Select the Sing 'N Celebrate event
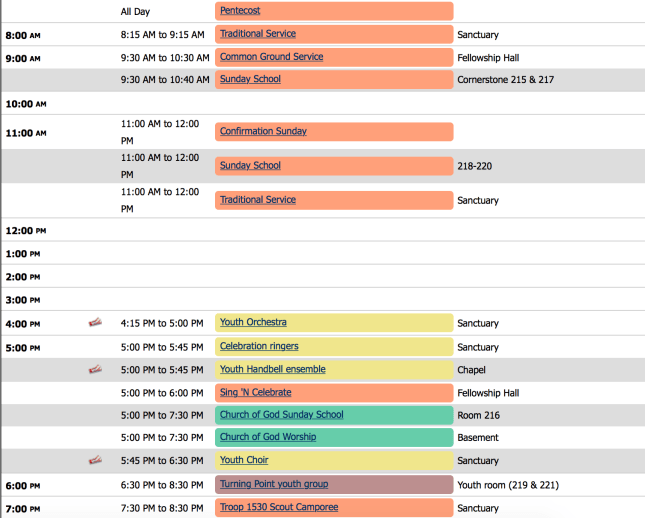 (255, 392)
